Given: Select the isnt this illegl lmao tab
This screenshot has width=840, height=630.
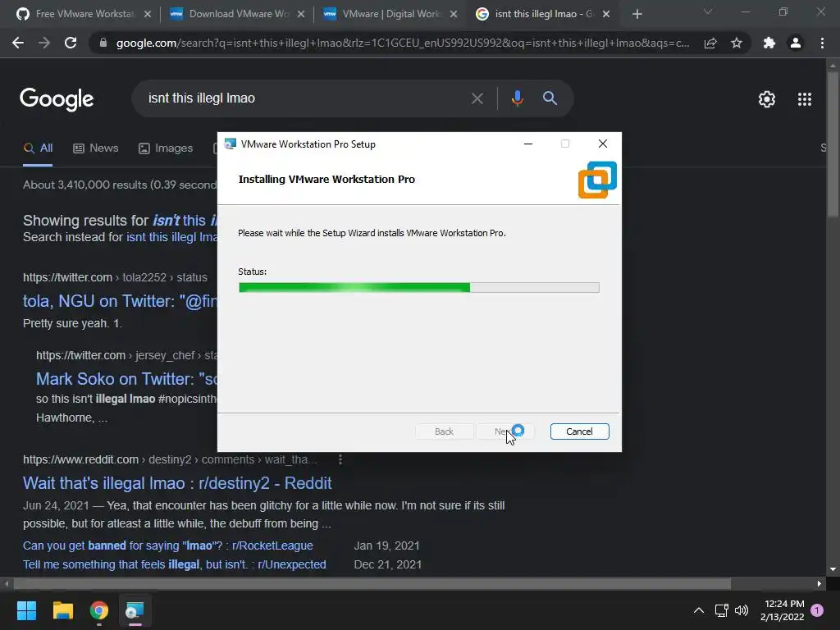Looking at the screenshot, I should [543, 14].
